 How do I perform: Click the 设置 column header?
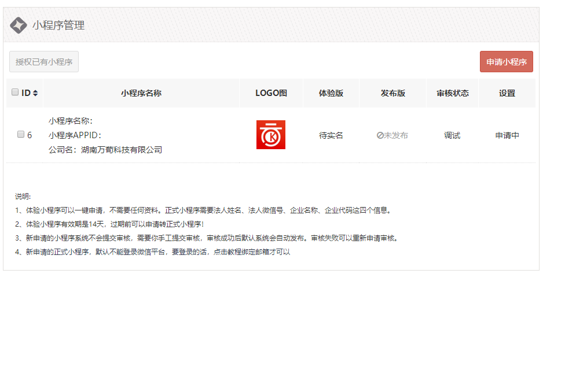point(507,93)
